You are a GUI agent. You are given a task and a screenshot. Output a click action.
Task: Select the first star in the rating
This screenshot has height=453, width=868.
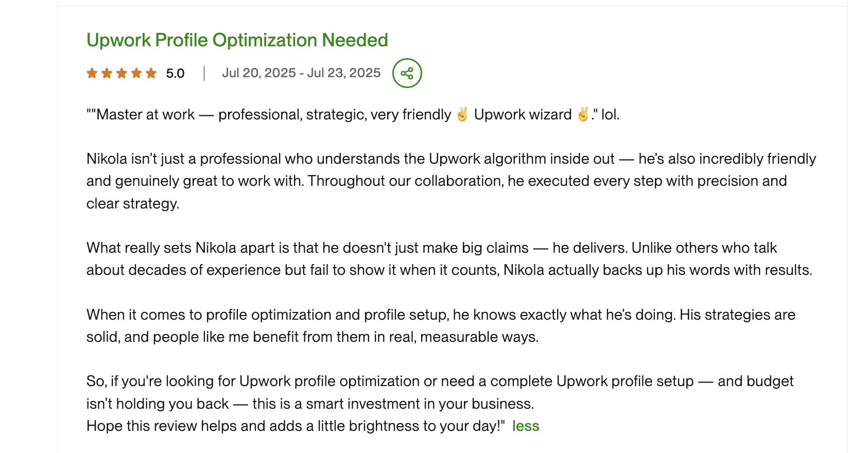pyautogui.click(x=92, y=73)
